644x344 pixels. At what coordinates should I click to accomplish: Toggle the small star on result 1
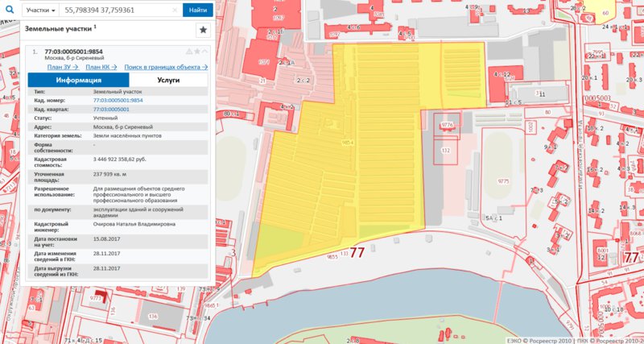coord(197,52)
